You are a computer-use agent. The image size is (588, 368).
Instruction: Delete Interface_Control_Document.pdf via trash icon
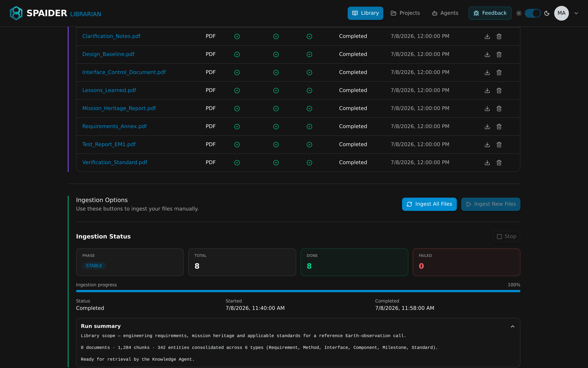tap(499, 72)
